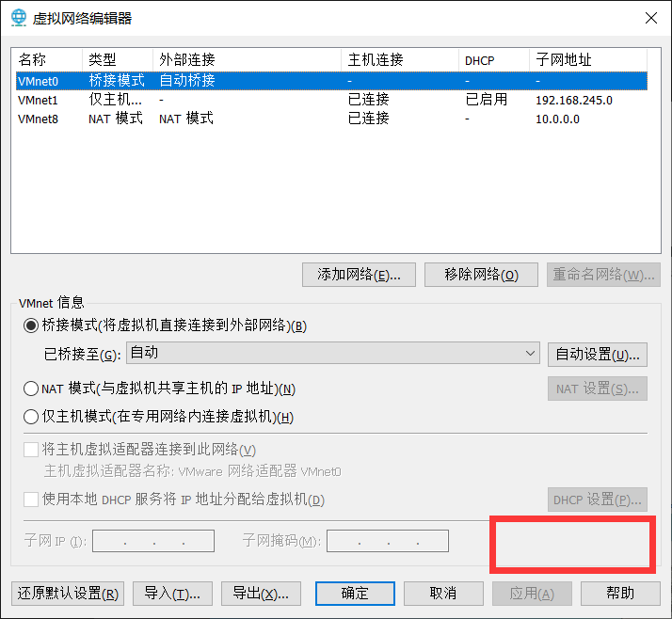This screenshot has width=672, height=619.
Task: Click the 确定 button
Action: click(355, 594)
